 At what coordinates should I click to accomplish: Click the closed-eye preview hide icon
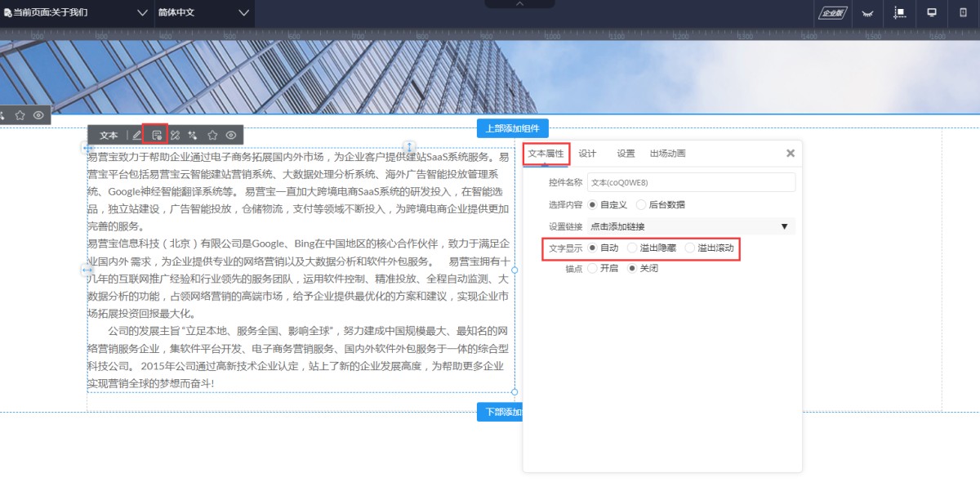(867, 13)
